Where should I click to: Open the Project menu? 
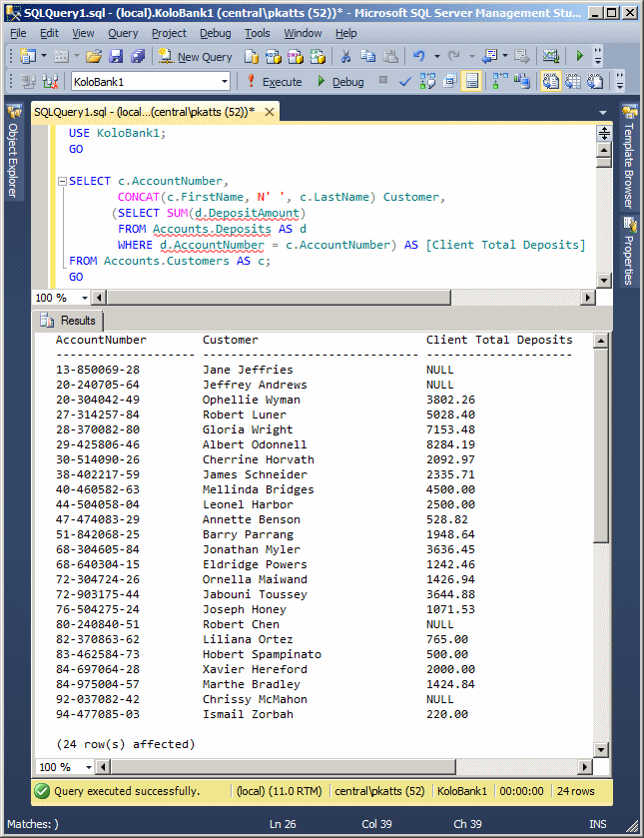(169, 33)
